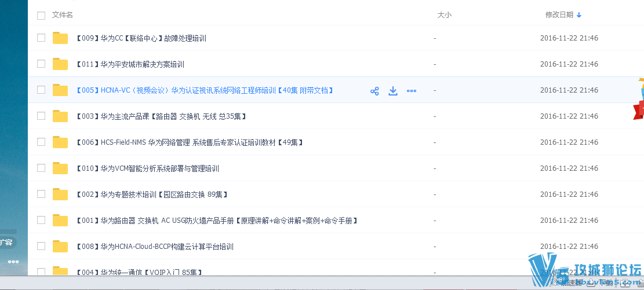Click the folder icon of 【005】HCNA-VC
Image resolution: width=644 pixels, height=290 pixels.
click(60, 90)
